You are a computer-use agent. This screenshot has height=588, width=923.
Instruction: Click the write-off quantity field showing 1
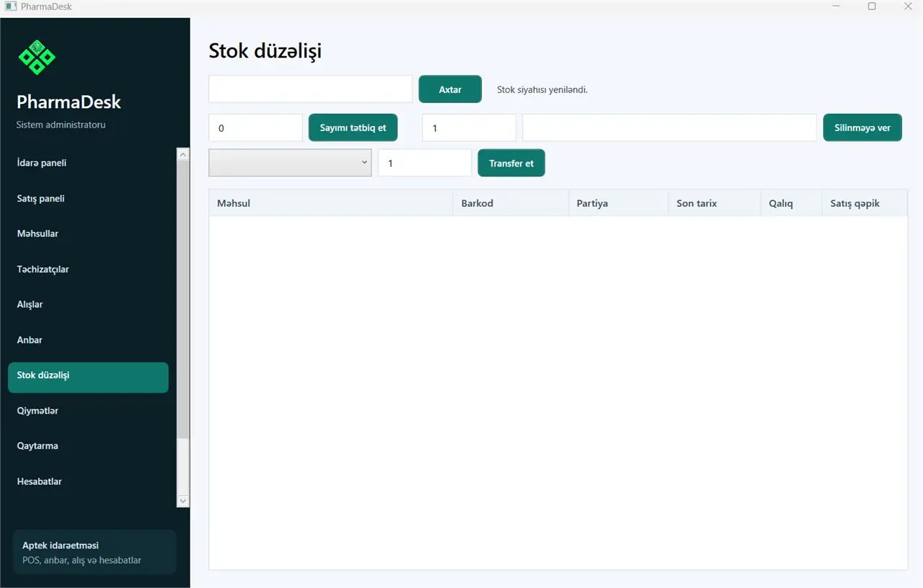pyautogui.click(x=469, y=128)
